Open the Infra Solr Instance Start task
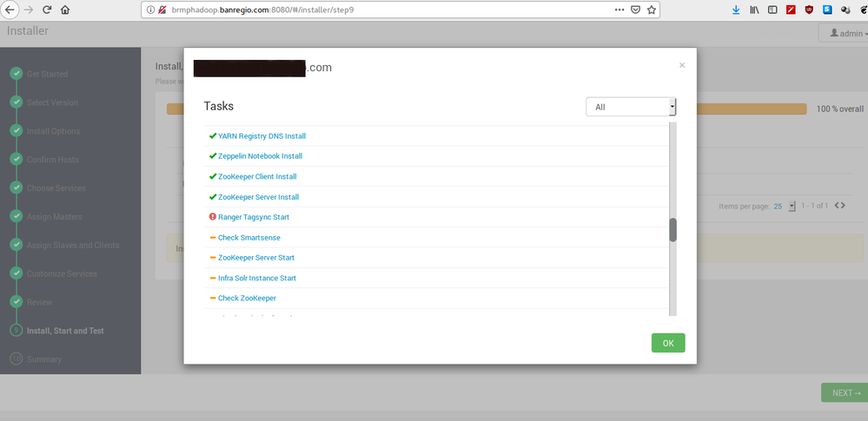 point(257,279)
